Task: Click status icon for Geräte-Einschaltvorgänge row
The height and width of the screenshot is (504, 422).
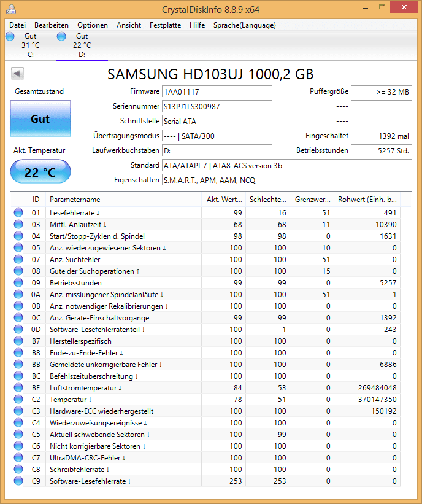Action: tap(18, 318)
